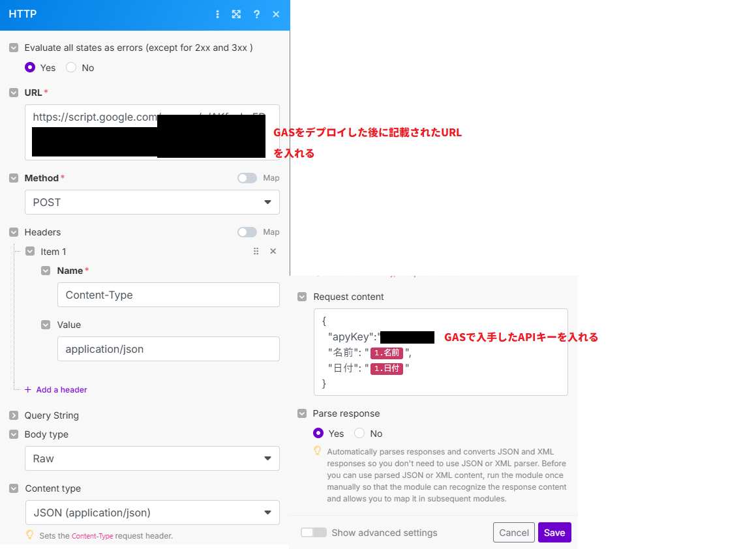Click the Content-Type link in hint text
Image resolution: width=756 pixels, height=549 pixels.
(x=92, y=535)
